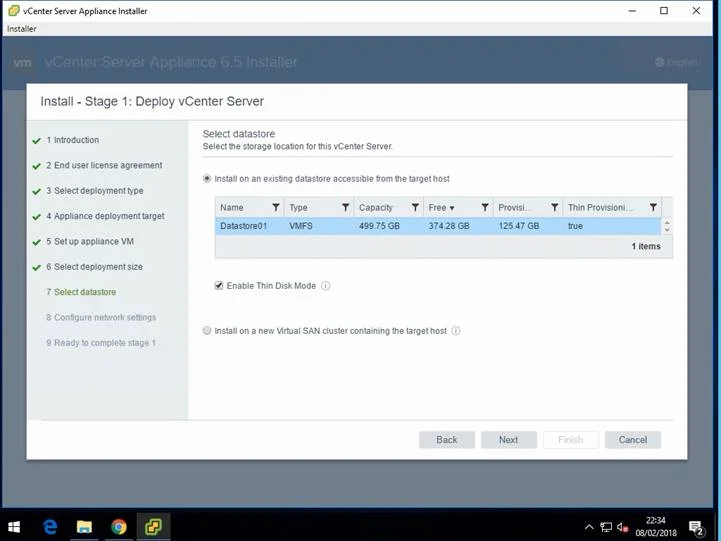Select step 7 Select datastore
The image size is (721, 541).
[81, 292]
